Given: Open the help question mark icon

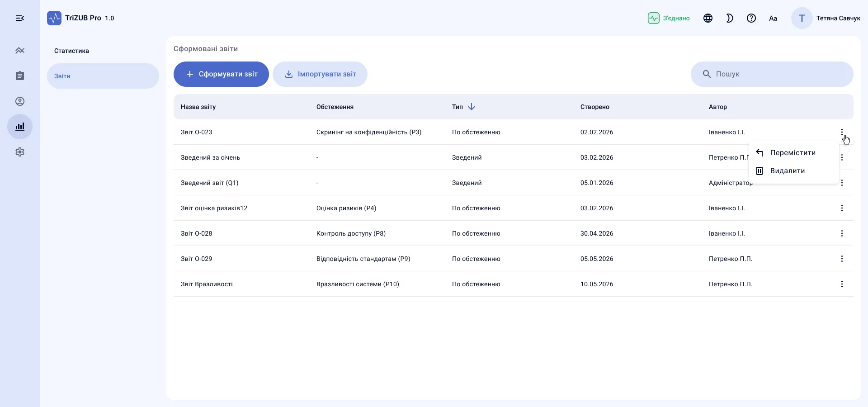Looking at the screenshot, I should tap(751, 18).
